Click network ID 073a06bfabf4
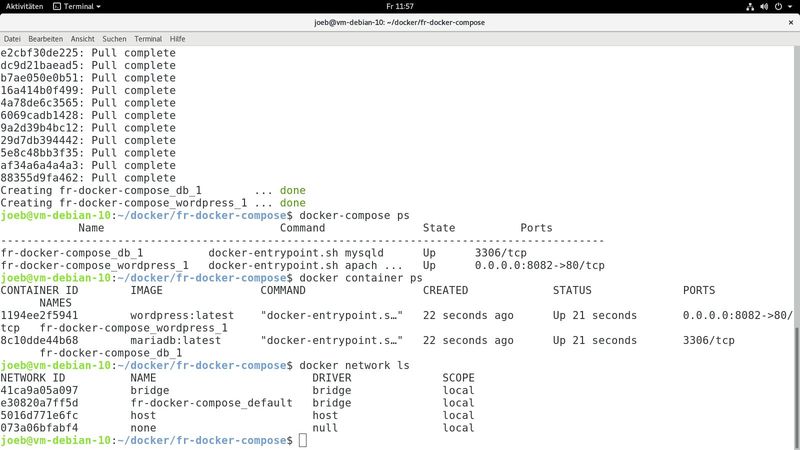The image size is (800, 450). coord(39,428)
